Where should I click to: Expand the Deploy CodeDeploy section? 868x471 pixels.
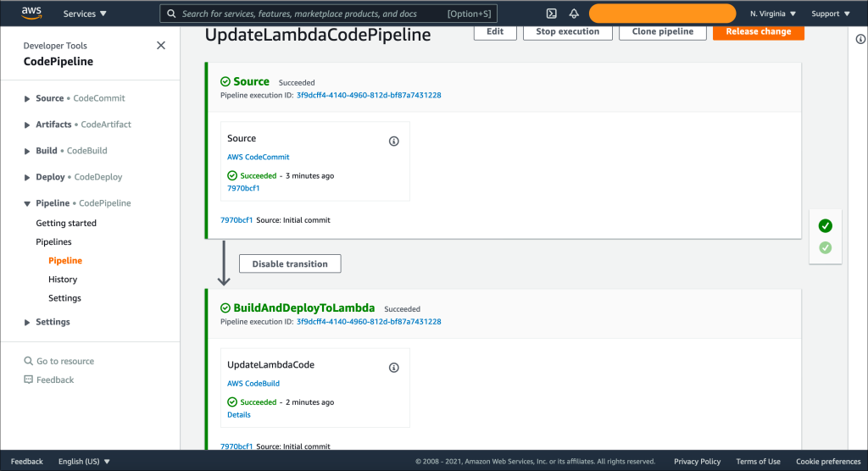(27, 178)
